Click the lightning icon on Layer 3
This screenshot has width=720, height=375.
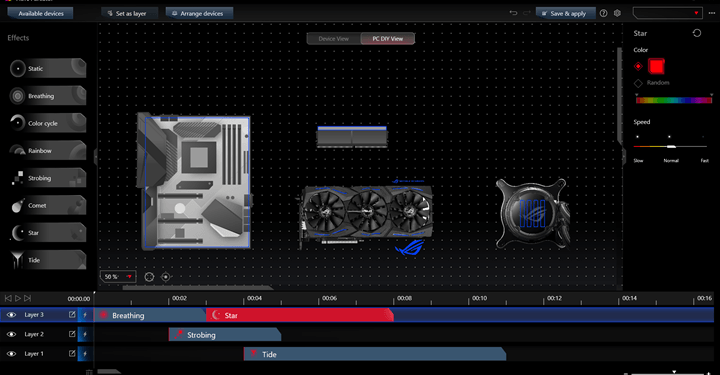pyautogui.click(x=85, y=315)
